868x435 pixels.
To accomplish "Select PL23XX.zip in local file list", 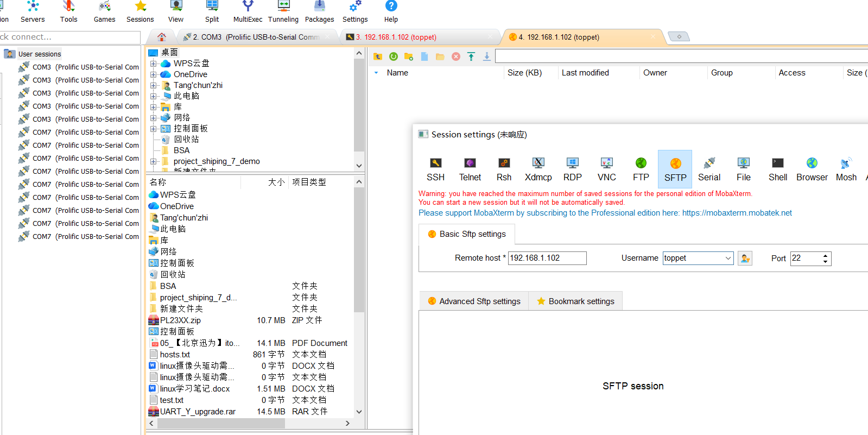I will [180, 320].
